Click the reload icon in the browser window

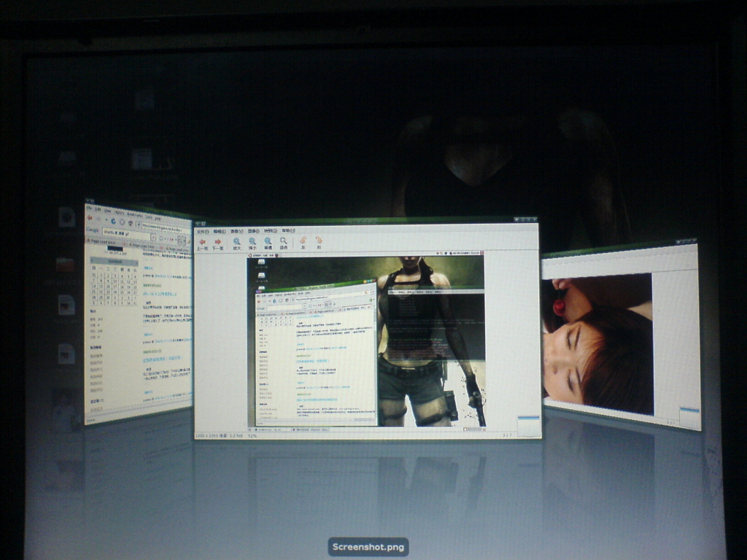click(113, 221)
